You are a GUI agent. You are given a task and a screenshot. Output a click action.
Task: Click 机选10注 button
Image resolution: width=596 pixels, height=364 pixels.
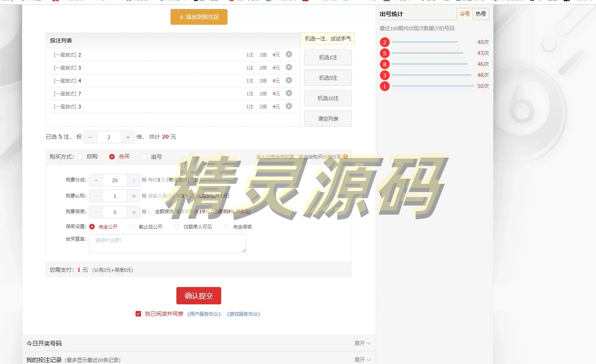pos(328,98)
